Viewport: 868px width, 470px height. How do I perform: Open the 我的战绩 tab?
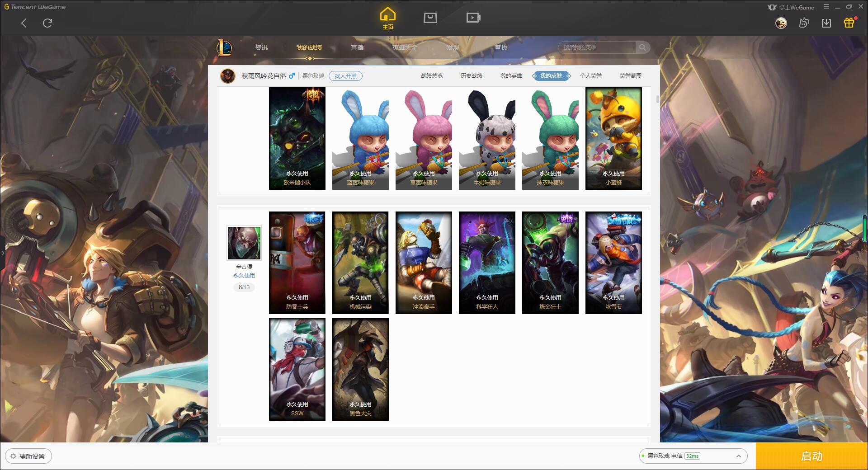pos(309,47)
